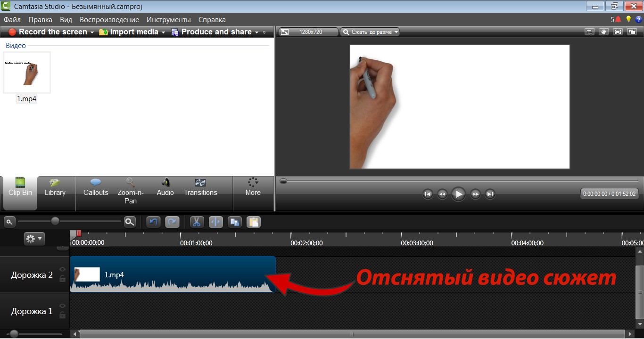This screenshot has height=339, width=644.
Task: Toggle visibility eye of Дорожка 1
Action: (62, 307)
